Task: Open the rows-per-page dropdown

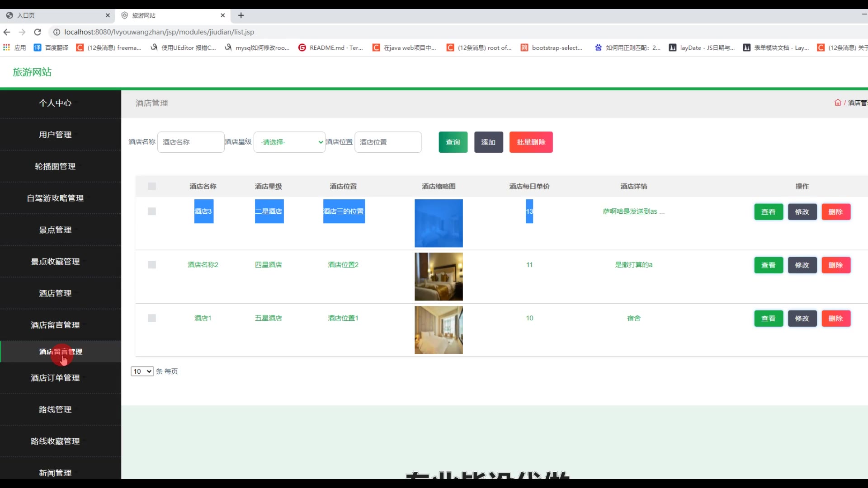Action: (142, 371)
